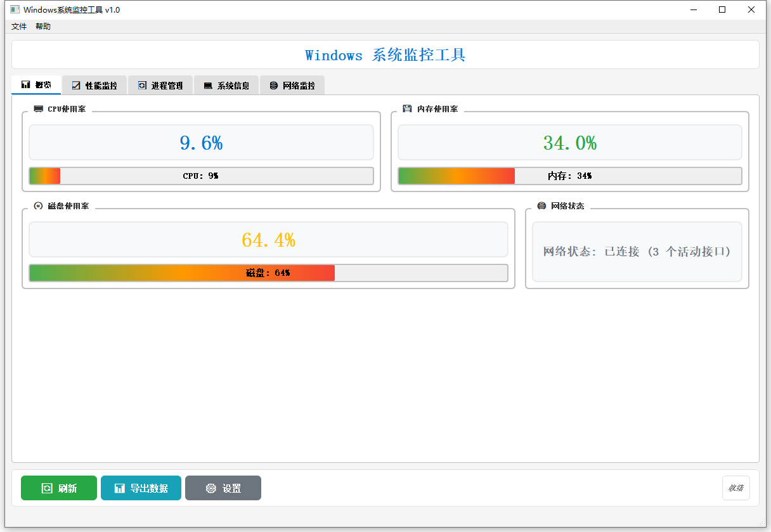Screen dimensions: 771x532
Task: Click the 内存: 34% progress bar
Action: [x=570, y=176]
